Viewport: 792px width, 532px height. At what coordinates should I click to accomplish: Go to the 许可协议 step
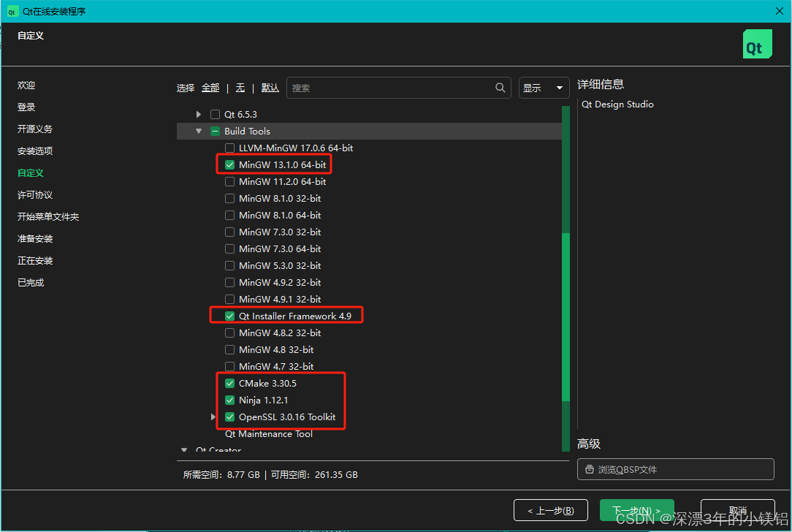pyautogui.click(x=35, y=195)
